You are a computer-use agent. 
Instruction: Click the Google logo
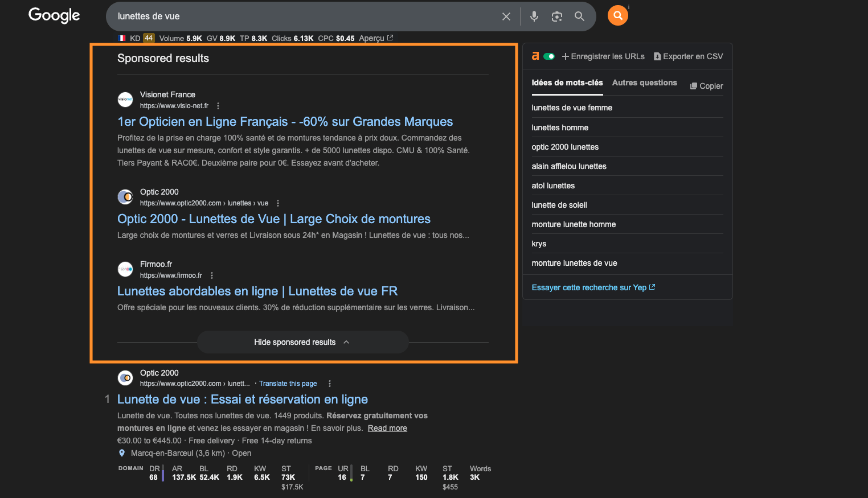click(x=54, y=15)
